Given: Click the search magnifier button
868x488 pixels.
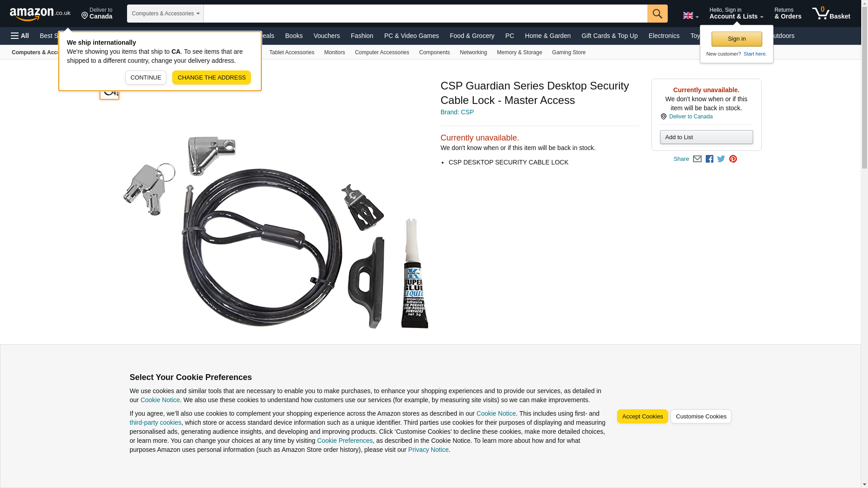Looking at the screenshot, I should tap(657, 14).
